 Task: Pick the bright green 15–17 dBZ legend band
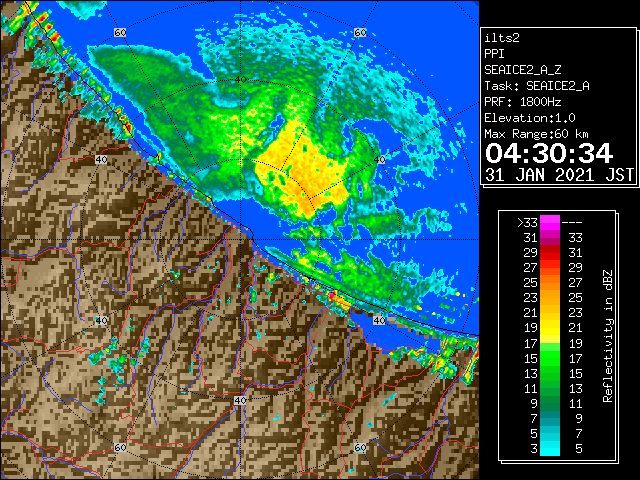pos(550,358)
